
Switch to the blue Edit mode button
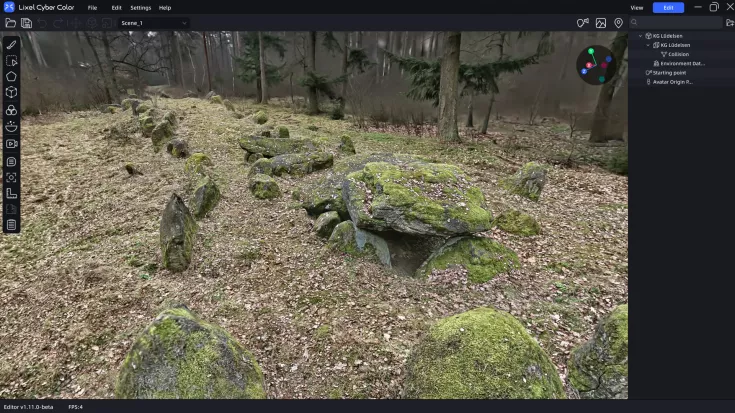(668, 8)
